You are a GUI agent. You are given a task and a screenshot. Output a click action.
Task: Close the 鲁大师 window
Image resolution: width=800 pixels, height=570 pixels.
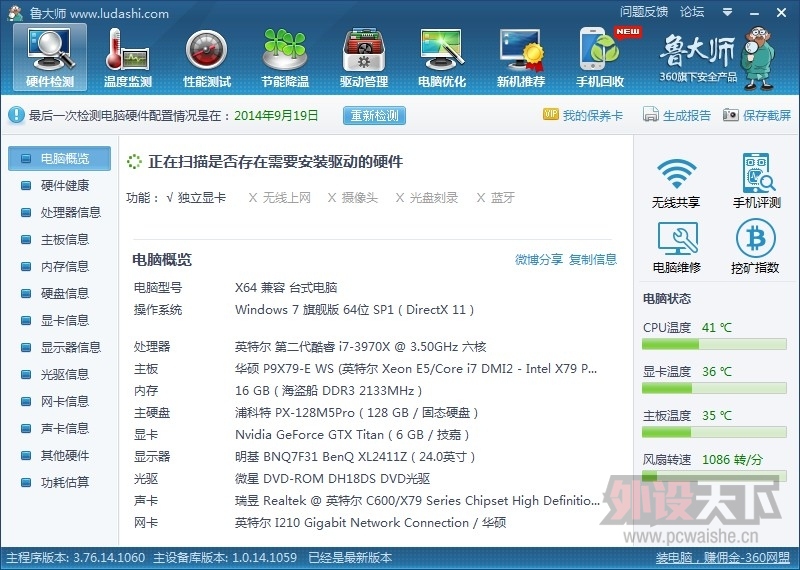pyautogui.click(x=781, y=13)
